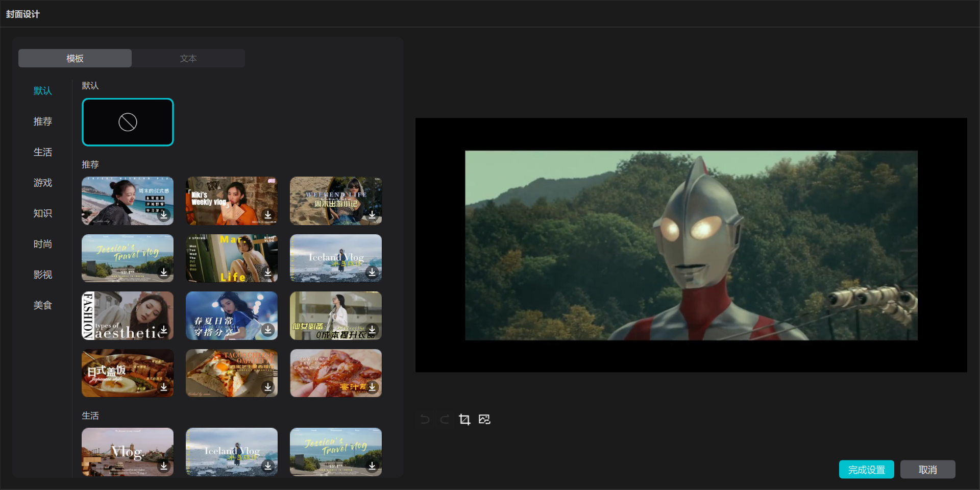980x490 pixels.
Task: Click the Ultraman cover preview image
Action: [x=691, y=246]
